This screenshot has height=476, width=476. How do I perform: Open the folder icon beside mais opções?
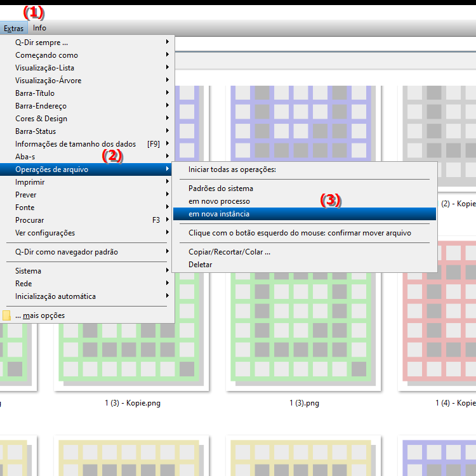[x=6, y=315]
